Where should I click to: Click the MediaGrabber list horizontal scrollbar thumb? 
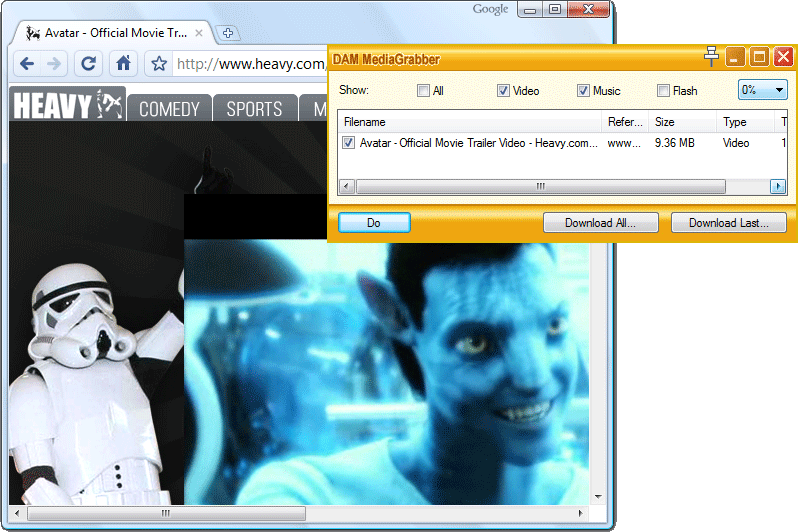click(540, 186)
